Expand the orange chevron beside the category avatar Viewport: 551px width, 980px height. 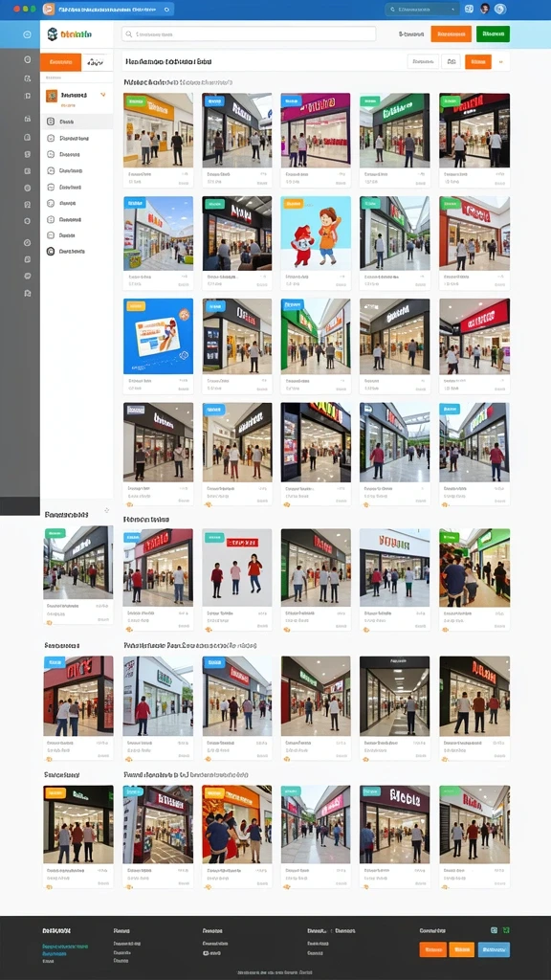click(x=103, y=95)
